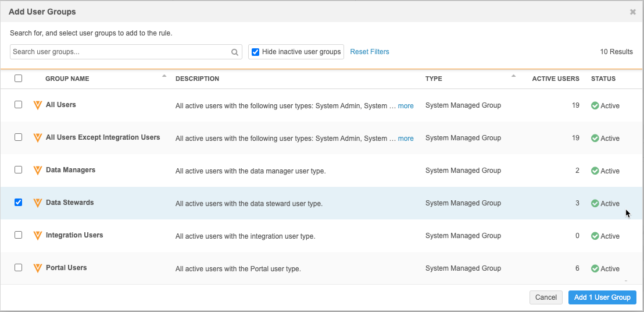The image size is (644, 312).
Task: Click the Active Users column header
Action: click(x=555, y=79)
